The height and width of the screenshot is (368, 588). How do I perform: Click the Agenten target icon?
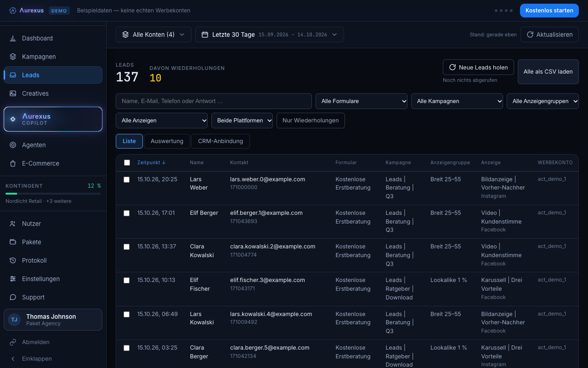coord(13,145)
